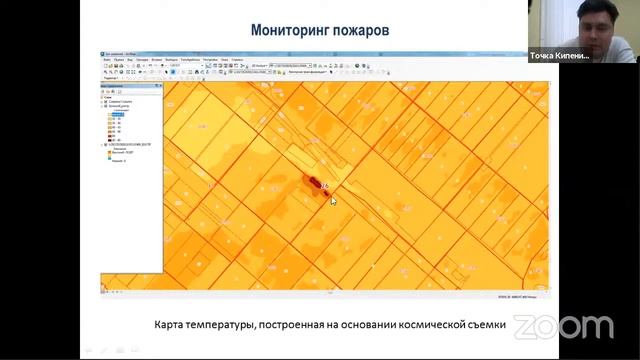Viewport: 640px width, 360px height.
Task: Click the raster color ramp in legend
Action: pyautogui.click(x=109, y=155)
